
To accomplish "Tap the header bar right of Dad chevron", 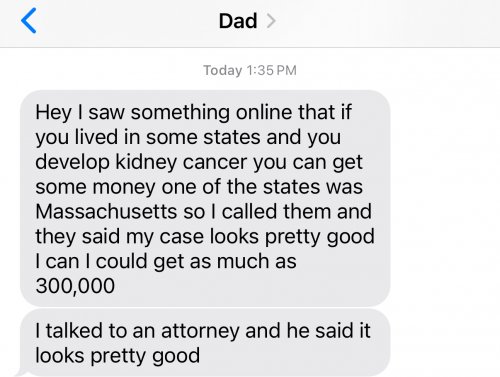I will point(387,23).
